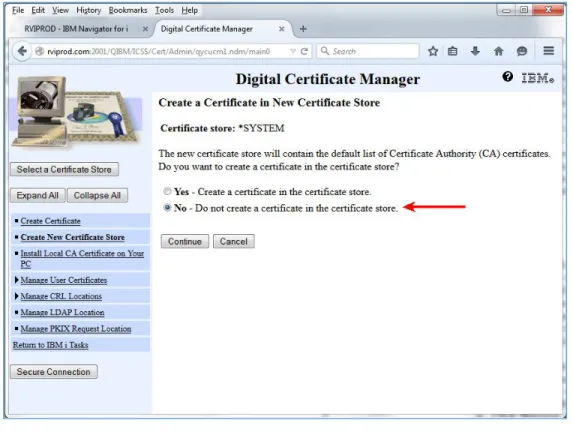Viewport: 573px width, 432px height.
Task: Switch to RVIPROD - IBM Navigator for i tab
Action: pyautogui.click(x=76, y=29)
